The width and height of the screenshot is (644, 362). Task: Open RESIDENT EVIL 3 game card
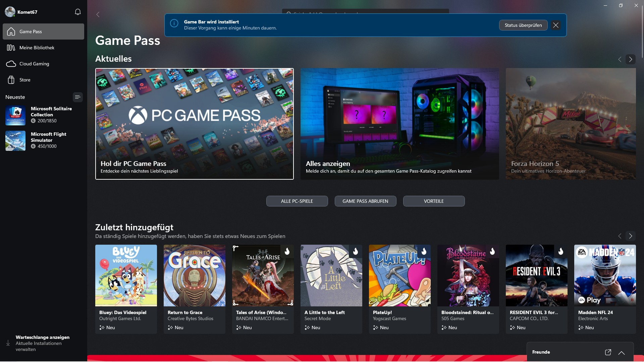tap(537, 289)
